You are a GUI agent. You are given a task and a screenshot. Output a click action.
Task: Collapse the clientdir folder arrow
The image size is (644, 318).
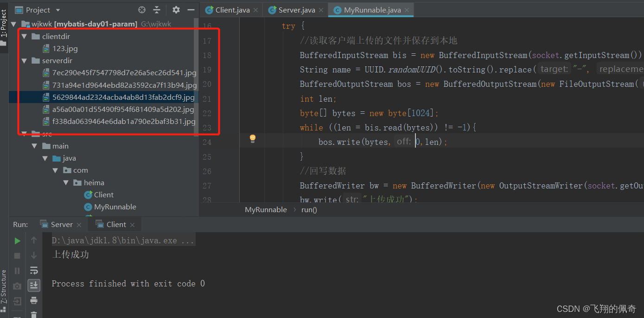(24, 36)
